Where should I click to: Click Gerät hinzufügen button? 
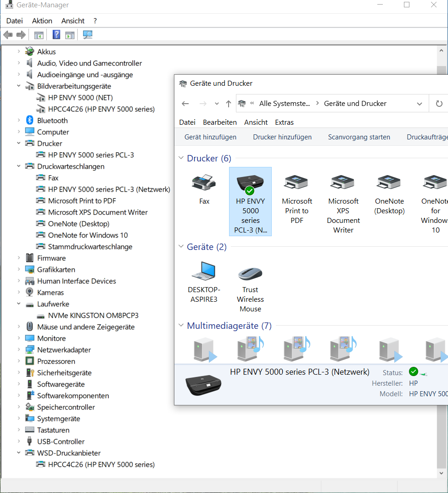click(x=211, y=137)
